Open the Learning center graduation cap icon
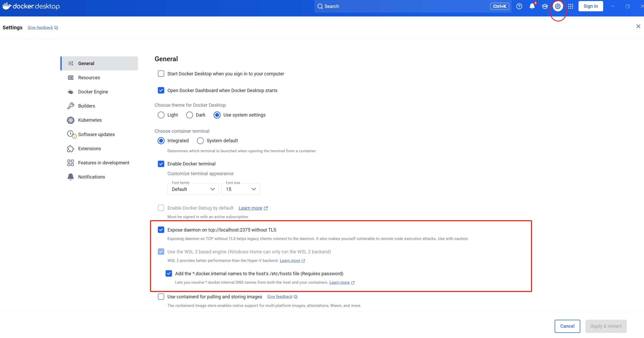Image resolution: width=644 pixels, height=338 pixels. click(545, 6)
